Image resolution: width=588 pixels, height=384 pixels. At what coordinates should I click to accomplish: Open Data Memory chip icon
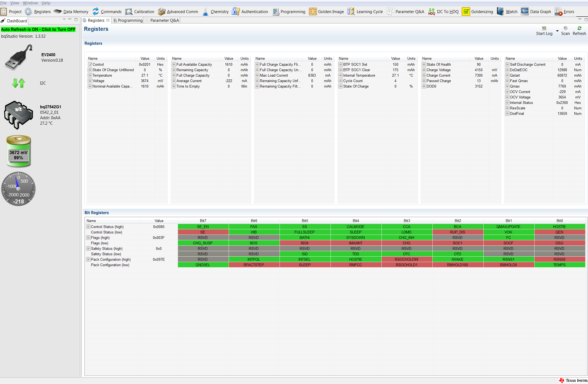click(58, 11)
